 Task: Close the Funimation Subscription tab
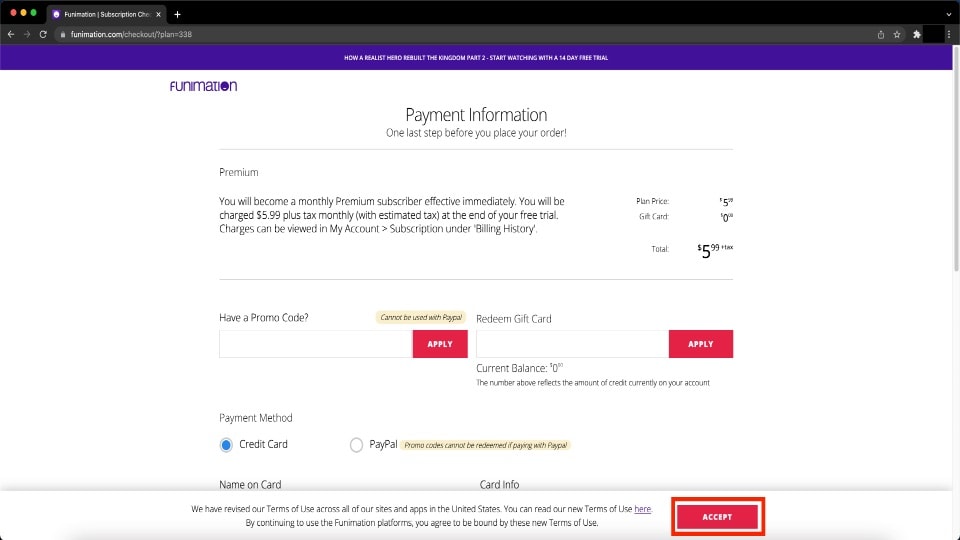(158, 14)
